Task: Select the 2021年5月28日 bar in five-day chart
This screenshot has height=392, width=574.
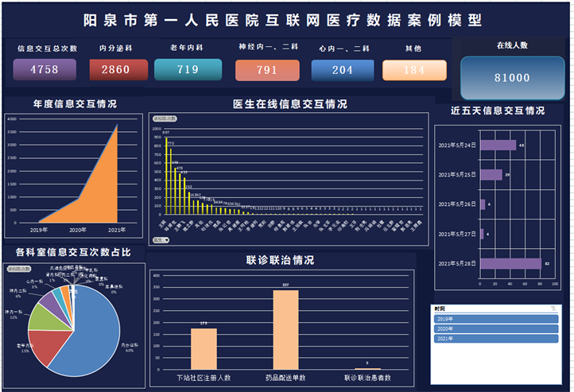Action: coord(510,263)
